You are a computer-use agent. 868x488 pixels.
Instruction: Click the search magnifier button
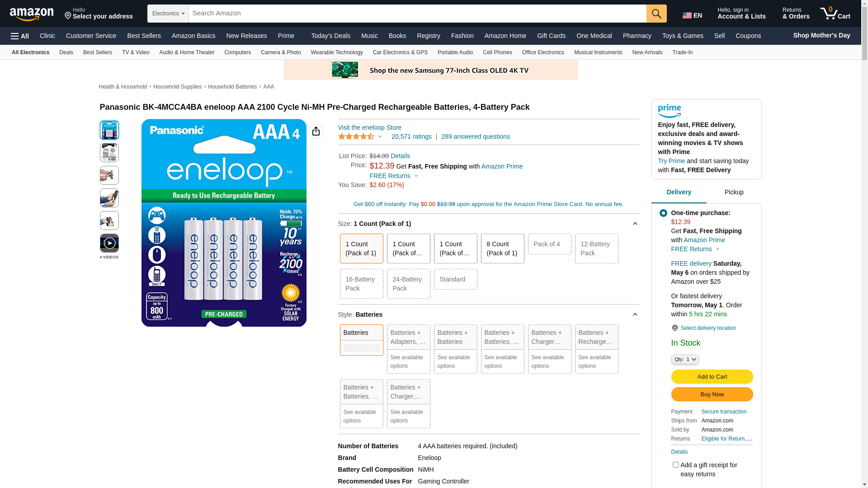click(656, 14)
